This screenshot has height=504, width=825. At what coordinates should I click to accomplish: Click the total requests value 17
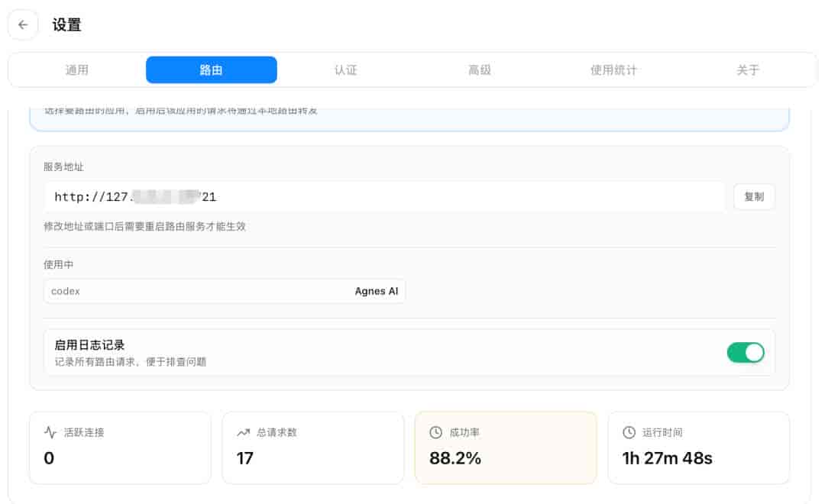coord(244,458)
